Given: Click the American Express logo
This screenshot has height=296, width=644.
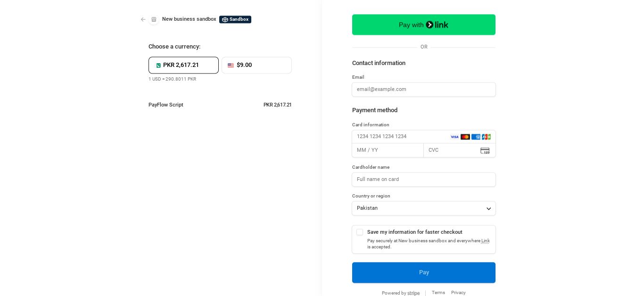Looking at the screenshot, I should tap(476, 137).
